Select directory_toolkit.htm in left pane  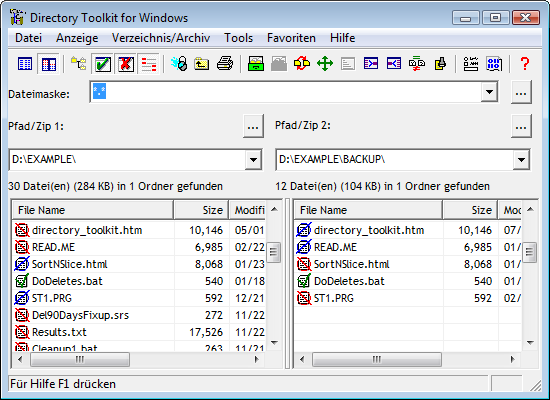(87, 230)
